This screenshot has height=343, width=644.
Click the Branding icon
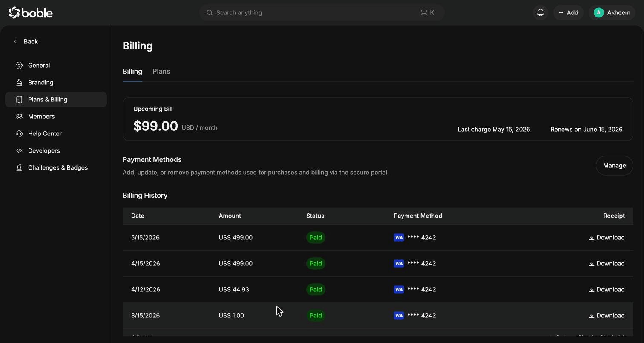pos(19,82)
